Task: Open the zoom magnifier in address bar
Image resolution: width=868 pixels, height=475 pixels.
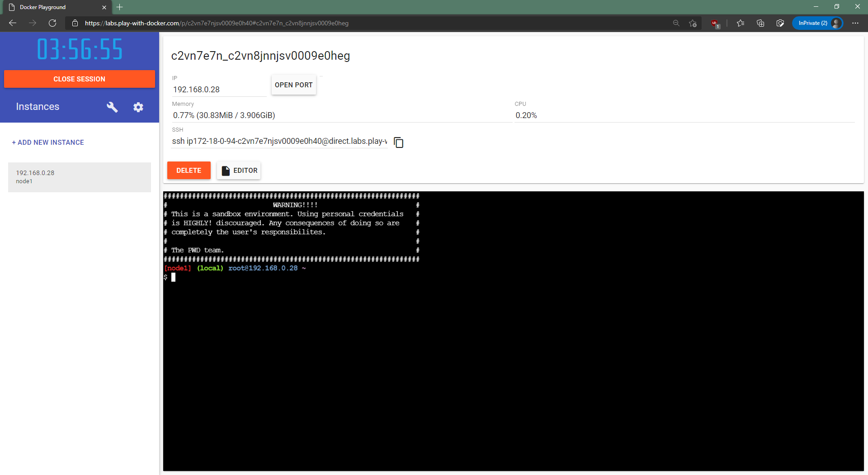Action: [x=676, y=23]
